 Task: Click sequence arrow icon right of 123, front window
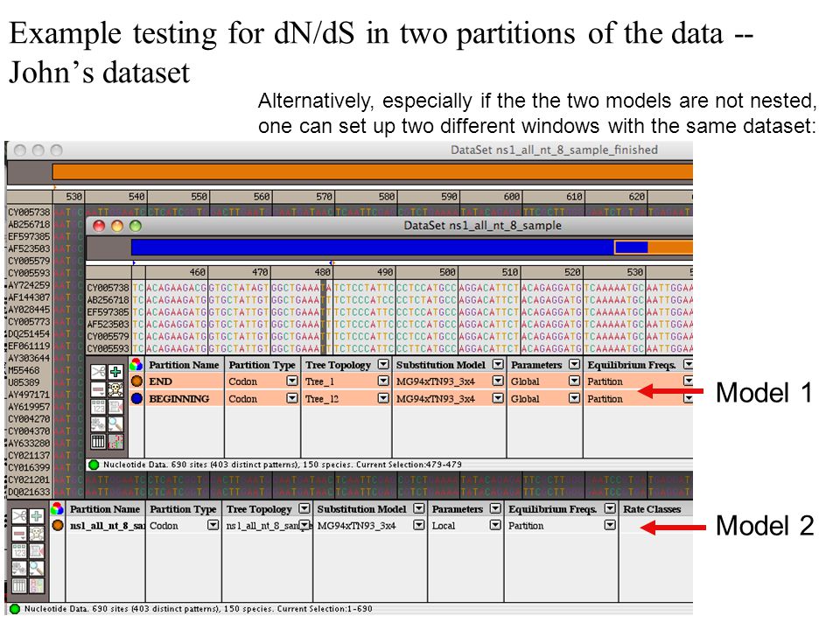pyautogui.click(x=115, y=407)
